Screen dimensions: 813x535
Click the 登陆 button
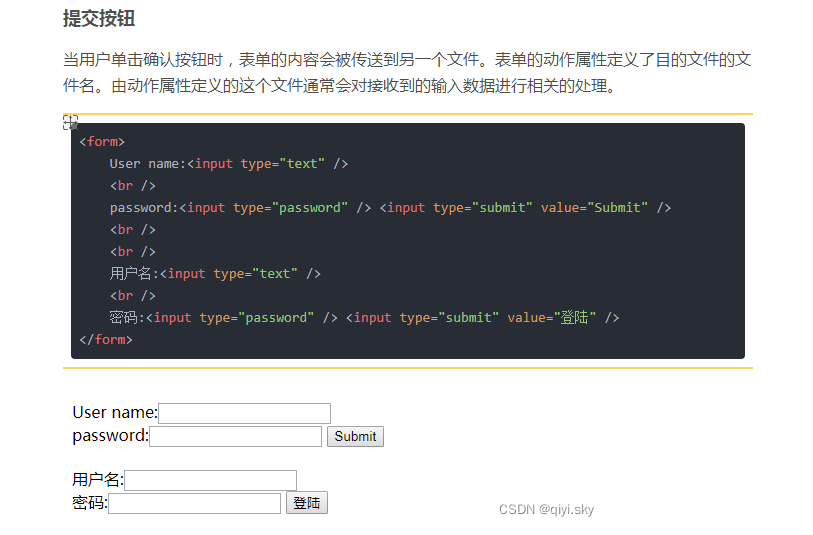pyautogui.click(x=307, y=503)
